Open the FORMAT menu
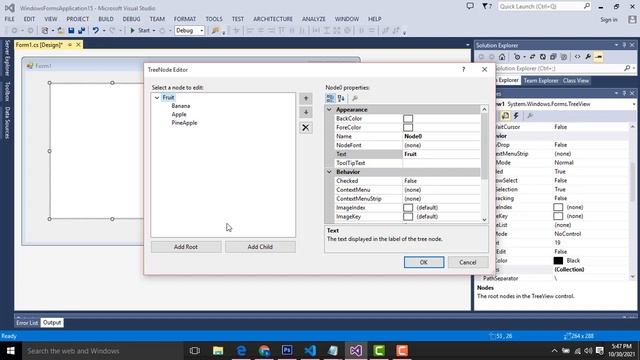Screen dimensions: 640x360 click(x=185, y=19)
